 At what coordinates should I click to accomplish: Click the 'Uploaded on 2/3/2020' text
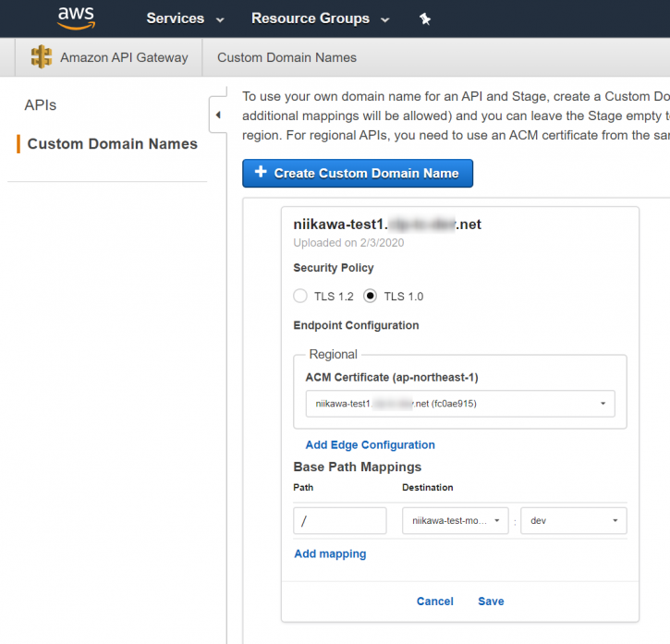[348, 243]
